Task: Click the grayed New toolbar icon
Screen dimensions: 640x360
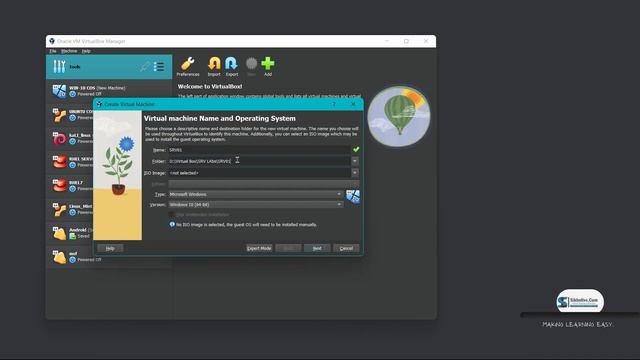Action: pyautogui.click(x=251, y=67)
